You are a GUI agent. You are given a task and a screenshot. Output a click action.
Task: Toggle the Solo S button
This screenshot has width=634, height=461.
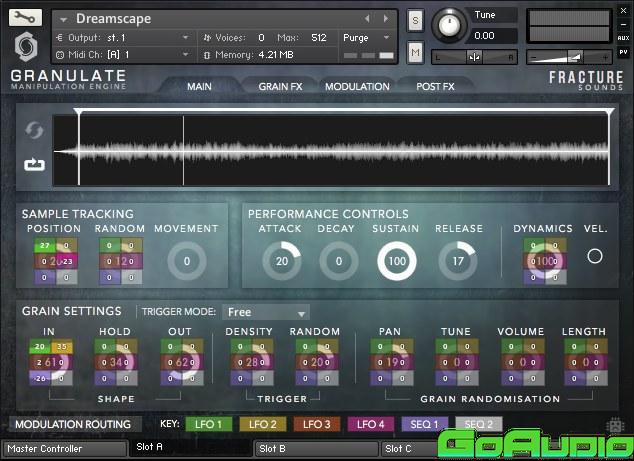(415, 20)
